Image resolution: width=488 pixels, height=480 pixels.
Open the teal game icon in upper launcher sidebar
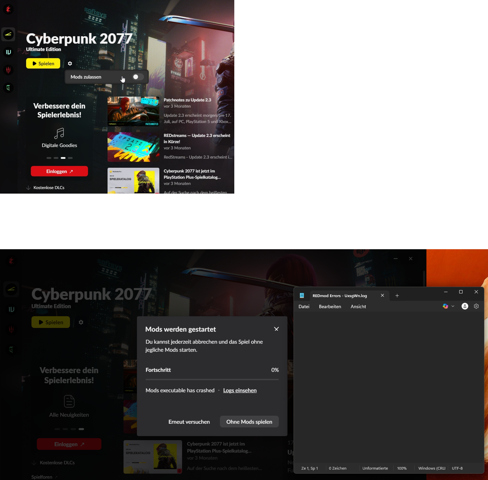(8, 52)
